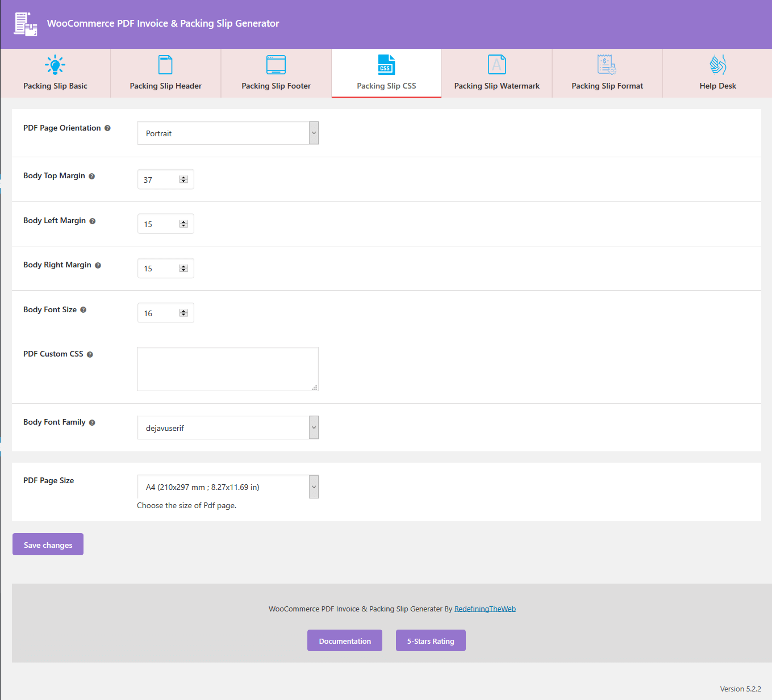This screenshot has width=772, height=700.
Task: Open the Help Desk tab
Action: coord(717,73)
